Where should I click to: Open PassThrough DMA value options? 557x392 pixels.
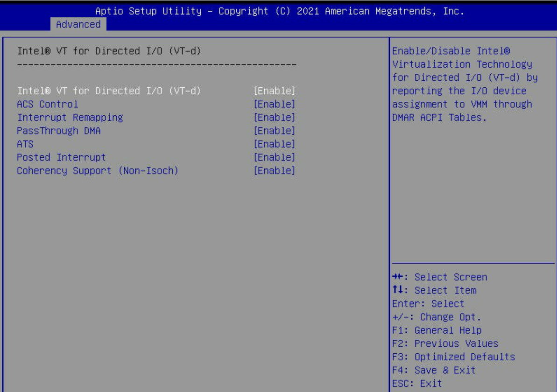point(274,131)
